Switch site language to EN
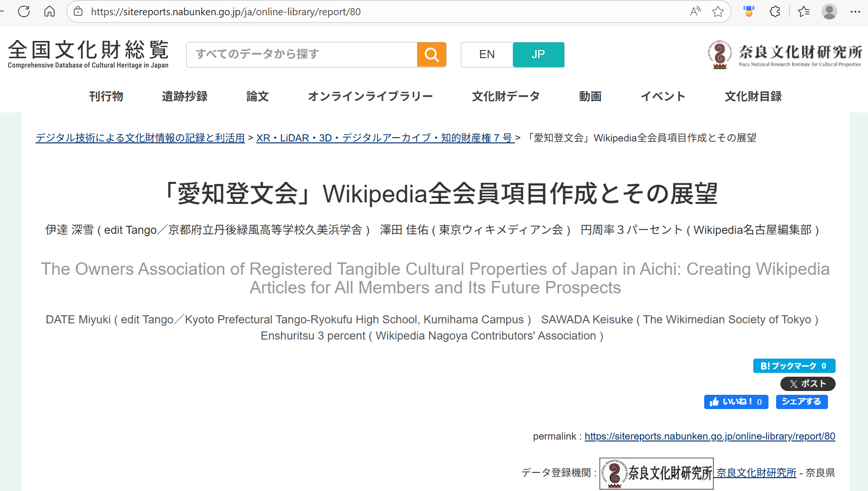The height and width of the screenshot is (491, 868). pos(487,55)
